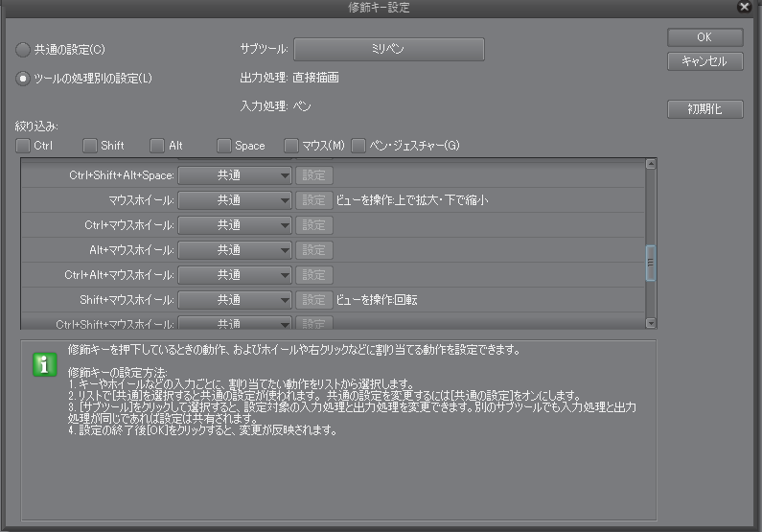Open the Shift+マウスホイール dropdown

pos(234,300)
